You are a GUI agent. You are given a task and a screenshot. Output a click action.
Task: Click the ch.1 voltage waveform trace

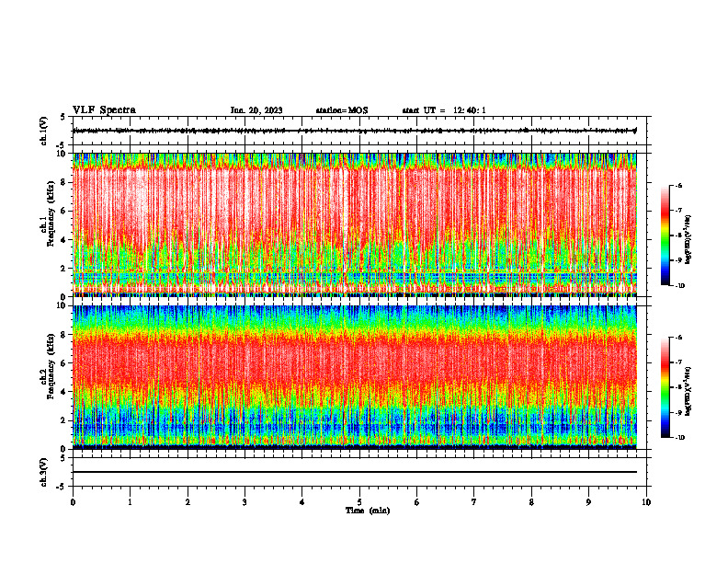355,131
